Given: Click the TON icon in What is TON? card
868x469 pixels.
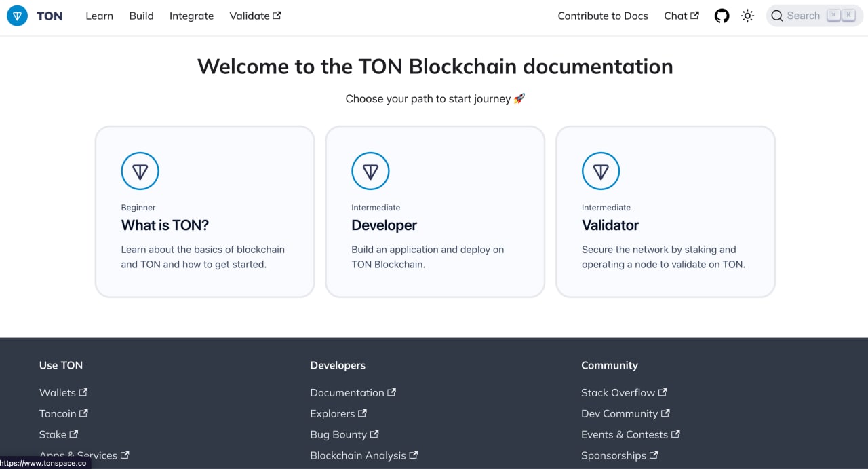Looking at the screenshot, I should [x=140, y=171].
